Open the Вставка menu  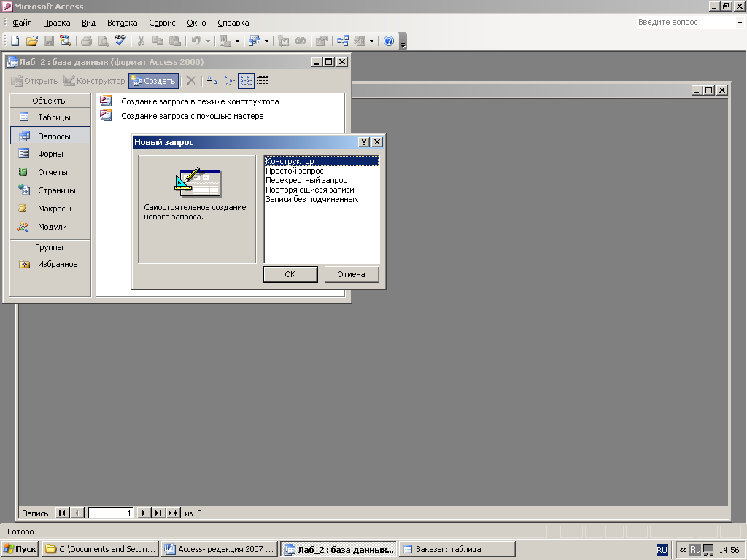coord(122,23)
